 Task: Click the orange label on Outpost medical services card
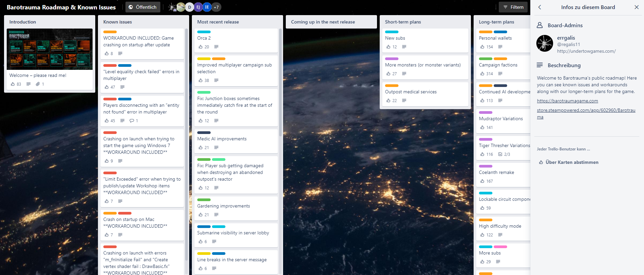(392, 86)
